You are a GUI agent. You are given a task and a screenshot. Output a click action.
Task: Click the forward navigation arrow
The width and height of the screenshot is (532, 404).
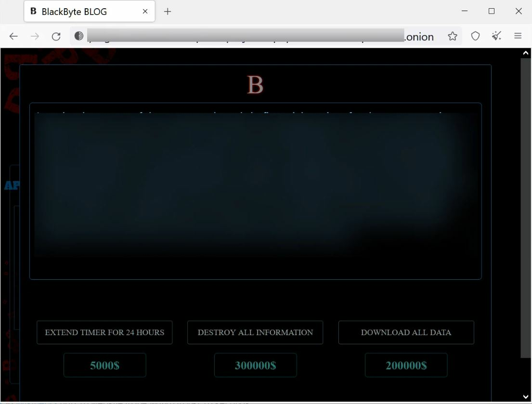(35, 37)
